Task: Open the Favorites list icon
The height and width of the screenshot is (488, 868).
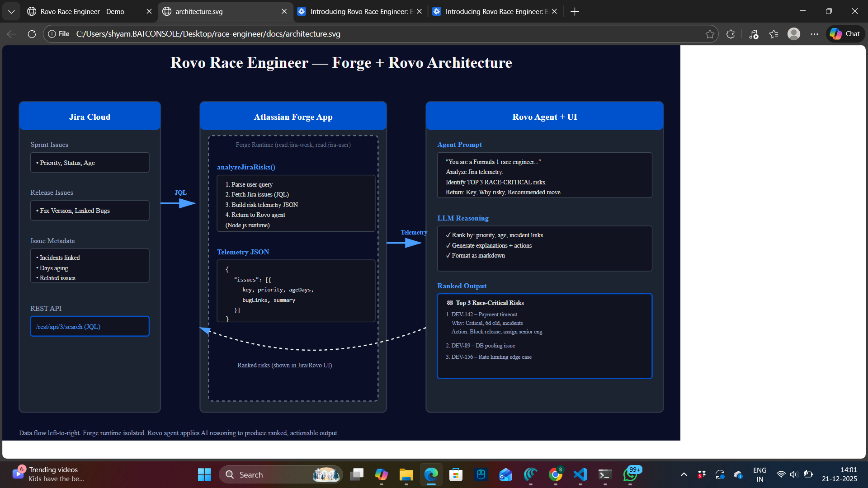Action: coord(774,34)
